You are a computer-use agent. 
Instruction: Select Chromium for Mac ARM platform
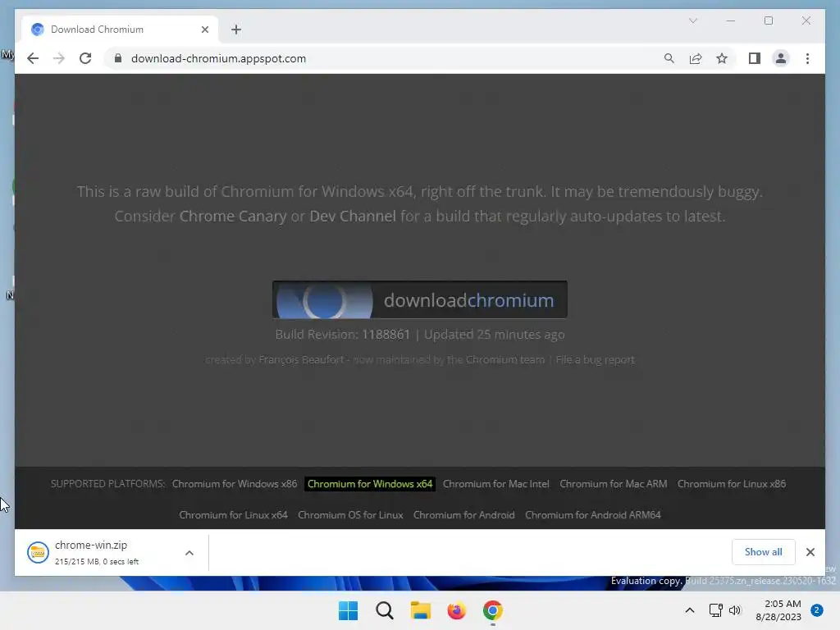coord(614,484)
